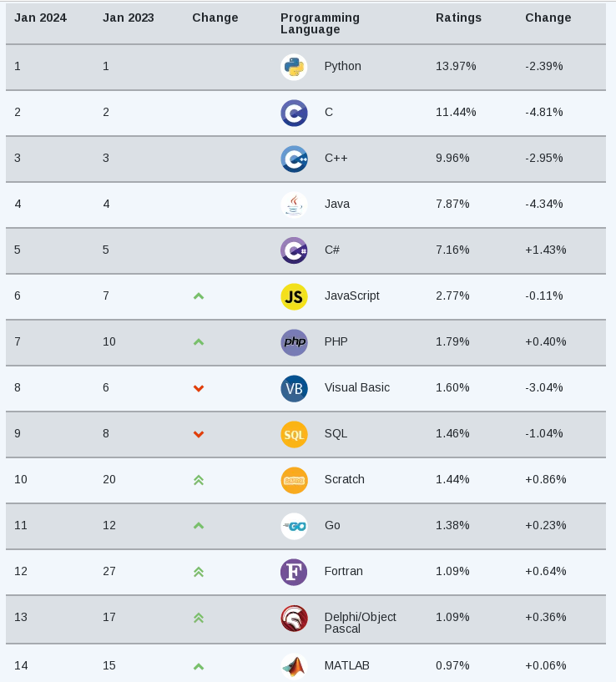The width and height of the screenshot is (616, 682).
Task: Click the double up arrow for Scratch
Action: [x=199, y=480]
